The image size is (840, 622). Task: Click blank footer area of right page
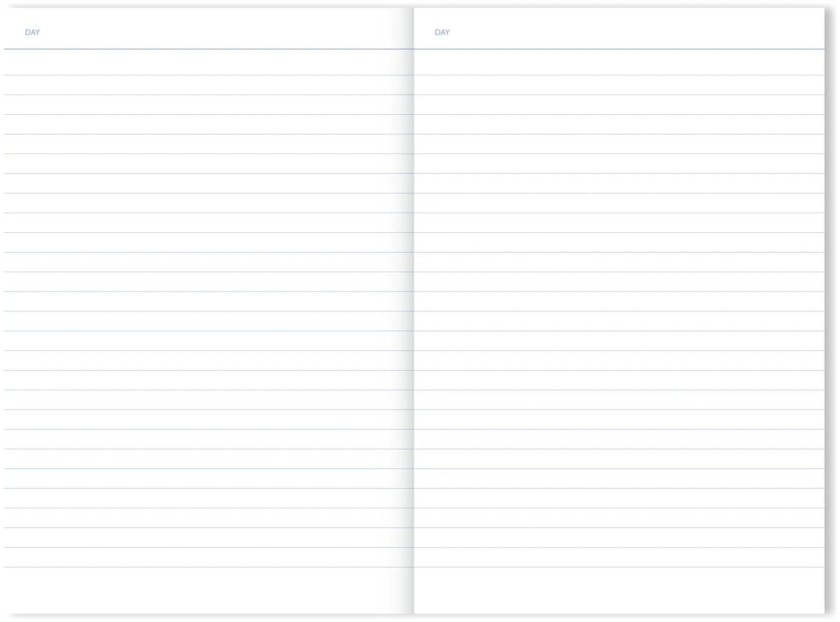click(x=619, y=590)
